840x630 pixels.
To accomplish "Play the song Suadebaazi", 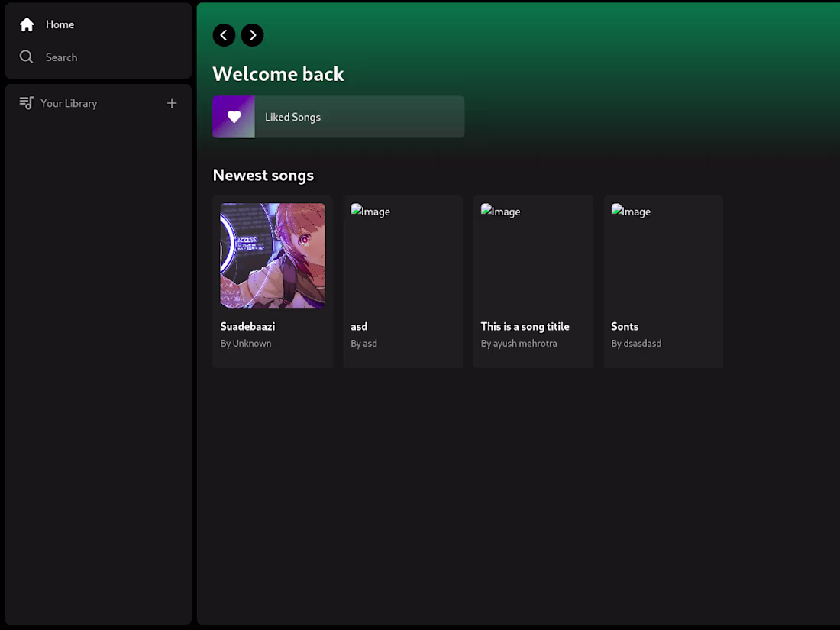I will (x=273, y=281).
